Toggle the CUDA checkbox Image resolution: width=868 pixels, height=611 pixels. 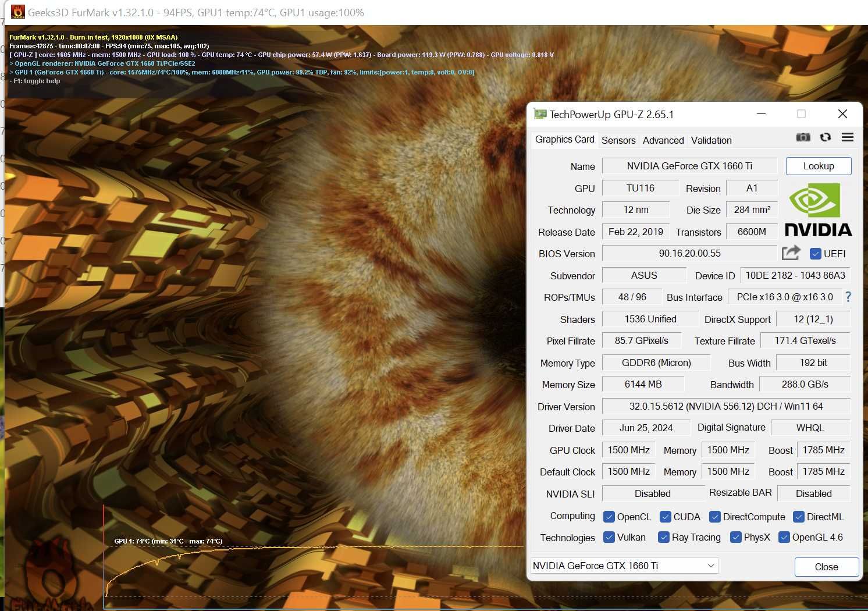coord(666,517)
